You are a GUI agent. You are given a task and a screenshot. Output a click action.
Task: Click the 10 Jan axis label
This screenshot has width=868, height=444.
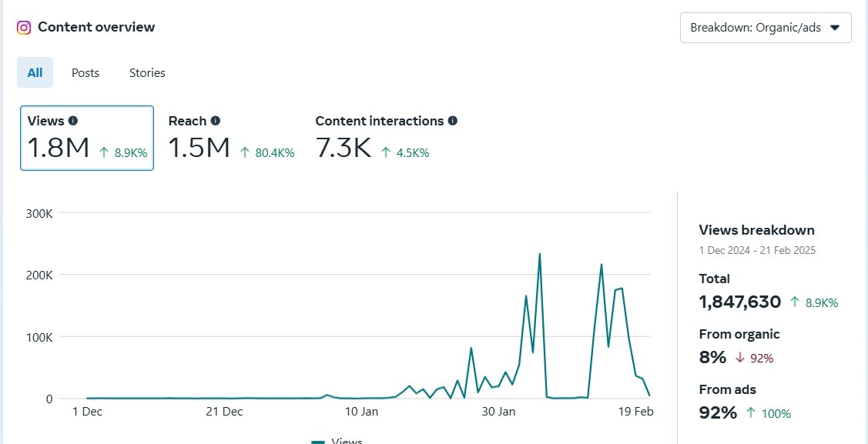(361, 412)
